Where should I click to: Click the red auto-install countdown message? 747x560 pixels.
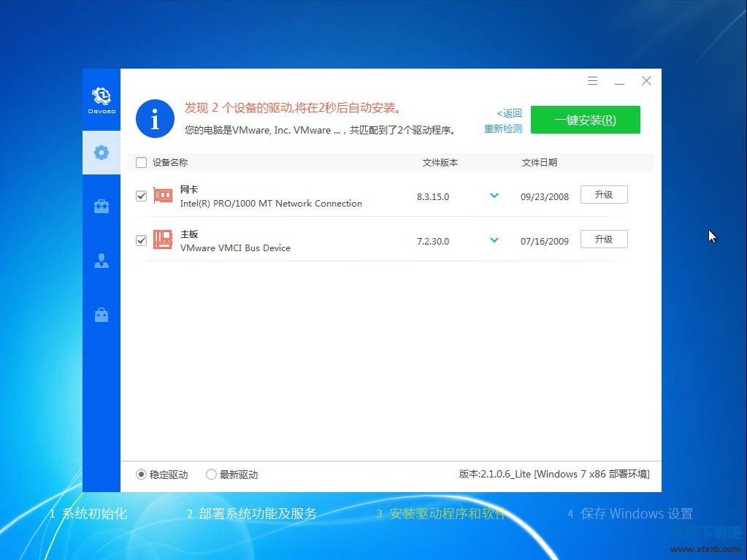pos(293,108)
